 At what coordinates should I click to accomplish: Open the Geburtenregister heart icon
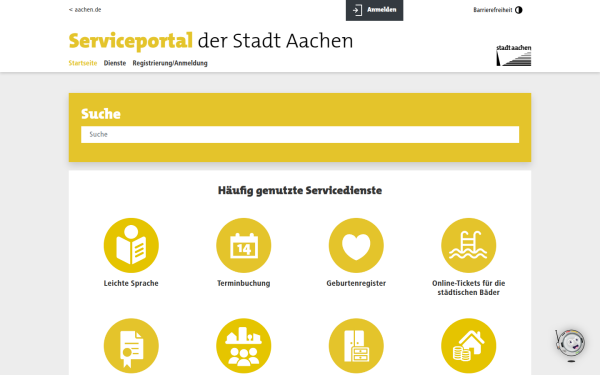[356, 245]
